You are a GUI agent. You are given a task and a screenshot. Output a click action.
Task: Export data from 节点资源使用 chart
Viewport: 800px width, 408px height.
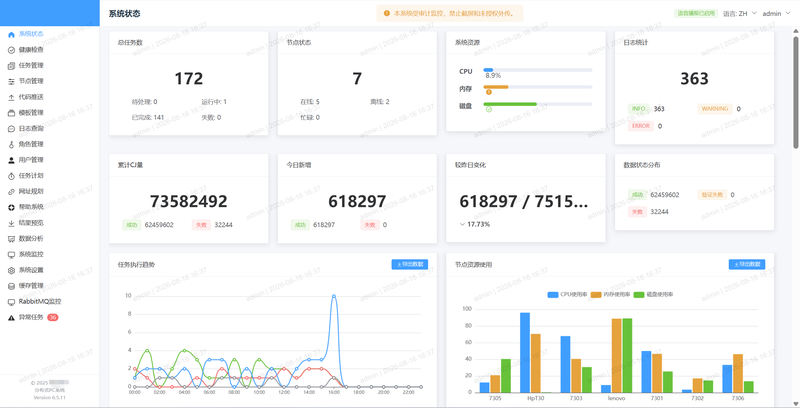[747, 264]
